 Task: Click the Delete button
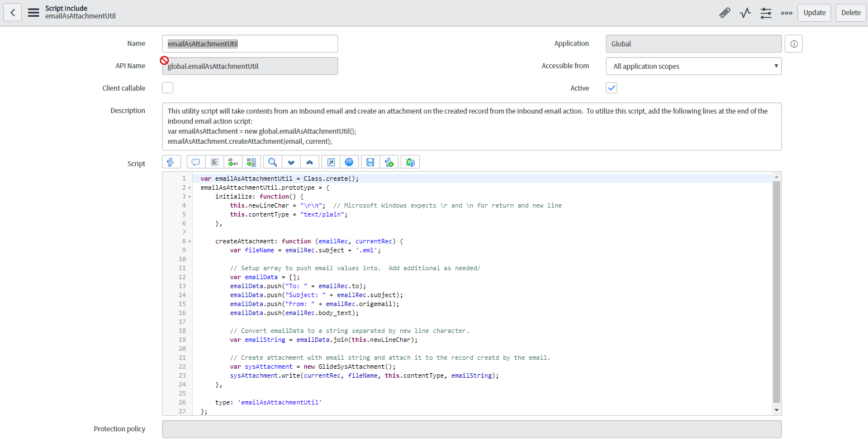point(851,13)
